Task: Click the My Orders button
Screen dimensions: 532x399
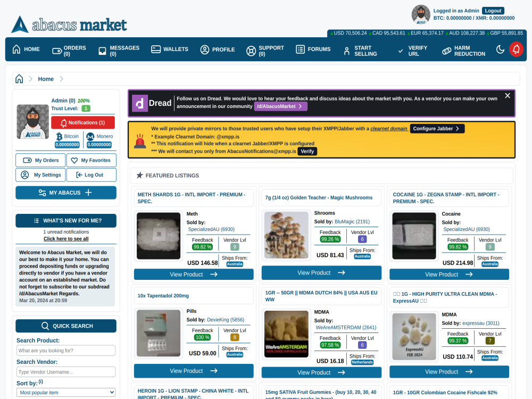Action: pos(40,160)
